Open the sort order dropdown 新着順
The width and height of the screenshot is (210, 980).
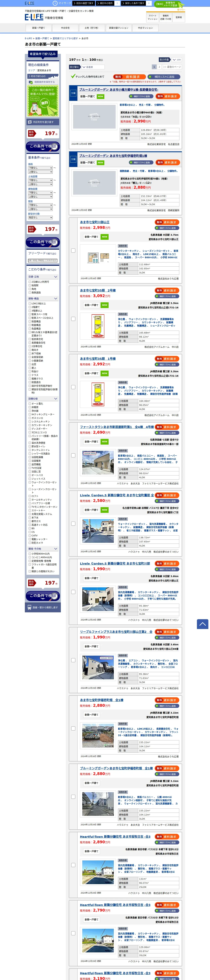[93, 67]
